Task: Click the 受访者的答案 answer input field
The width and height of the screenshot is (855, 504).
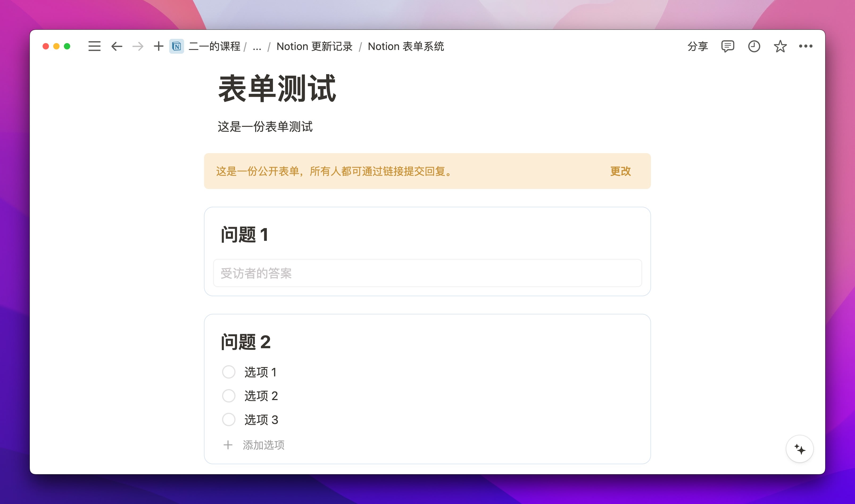Action: (x=426, y=273)
